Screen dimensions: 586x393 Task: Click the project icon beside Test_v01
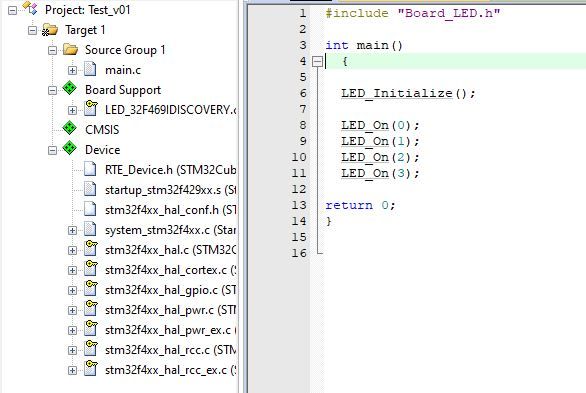point(30,8)
